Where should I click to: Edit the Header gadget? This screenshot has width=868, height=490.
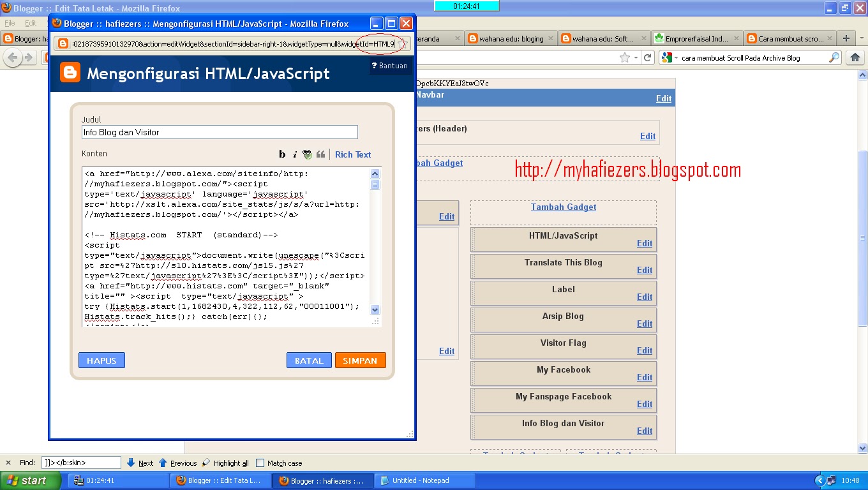[x=648, y=136]
